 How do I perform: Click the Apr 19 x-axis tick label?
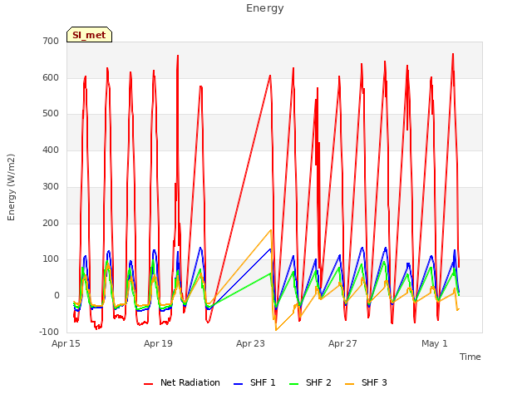click(x=158, y=343)
